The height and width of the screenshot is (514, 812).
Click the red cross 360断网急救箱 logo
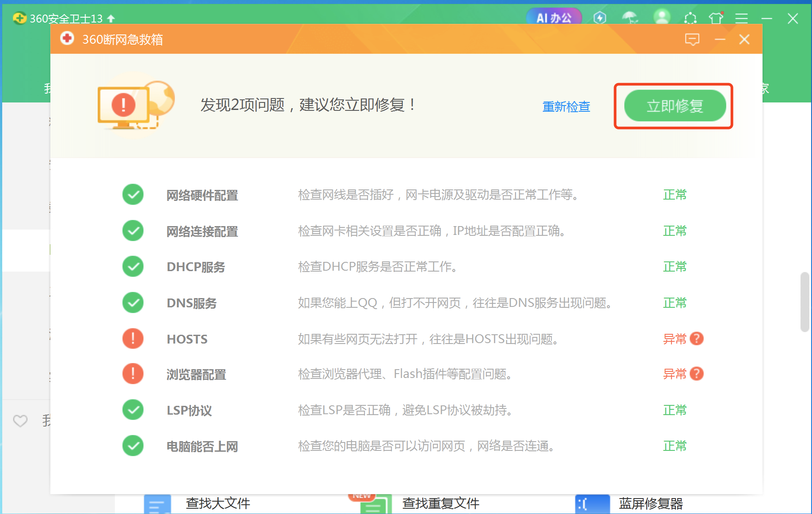pos(67,39)
